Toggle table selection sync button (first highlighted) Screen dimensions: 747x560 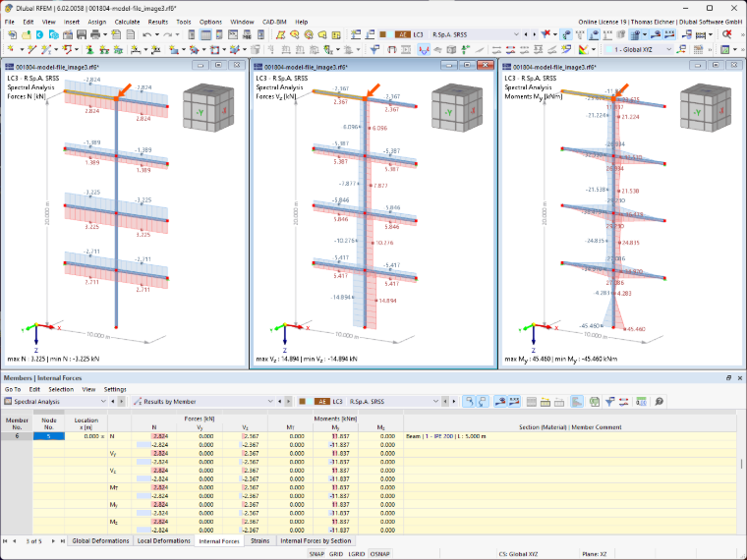click(x=469, y=402)
